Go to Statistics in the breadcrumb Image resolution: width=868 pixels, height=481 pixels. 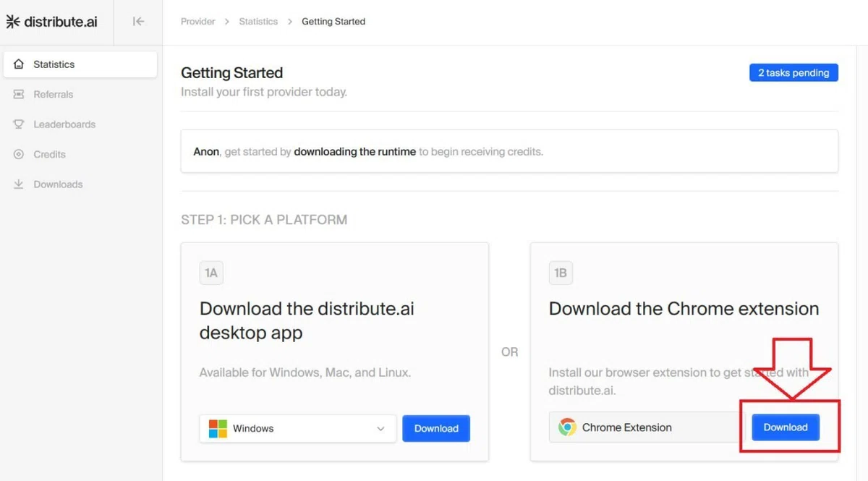click(258, 22)
